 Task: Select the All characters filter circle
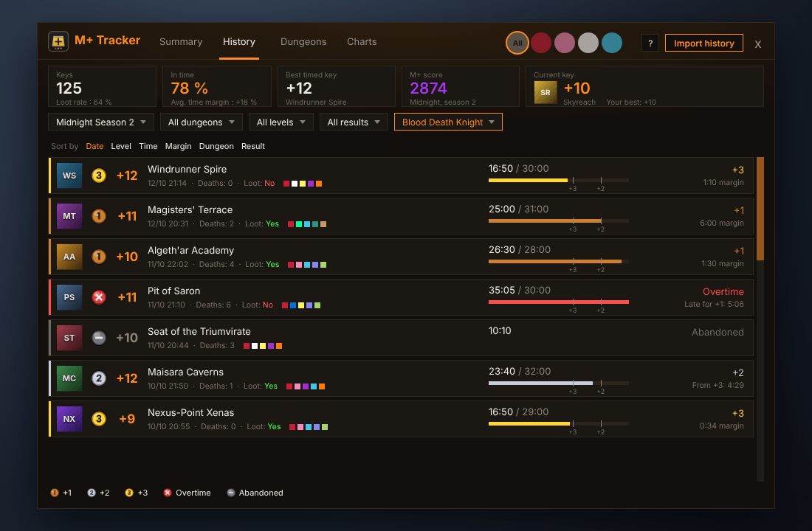pos(517,43)
